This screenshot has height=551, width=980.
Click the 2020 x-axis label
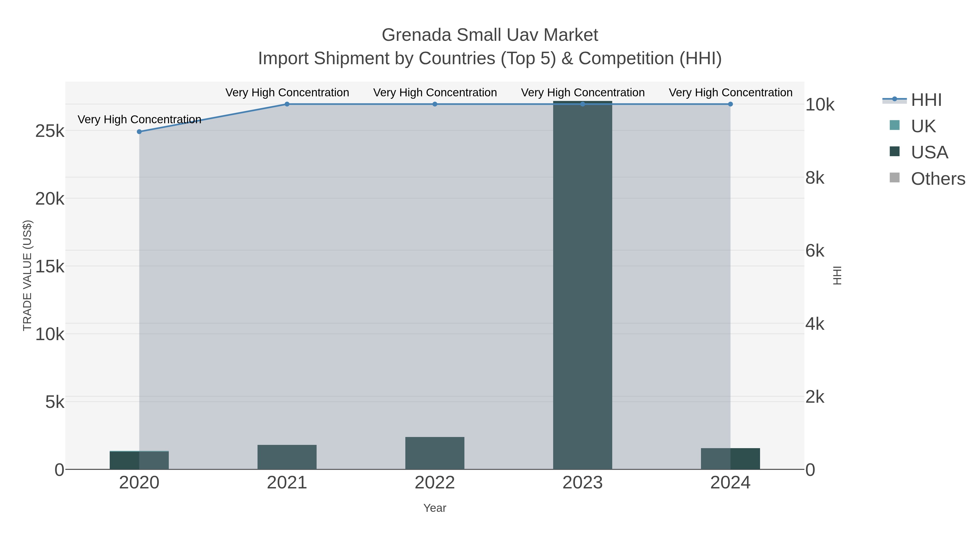139,483
